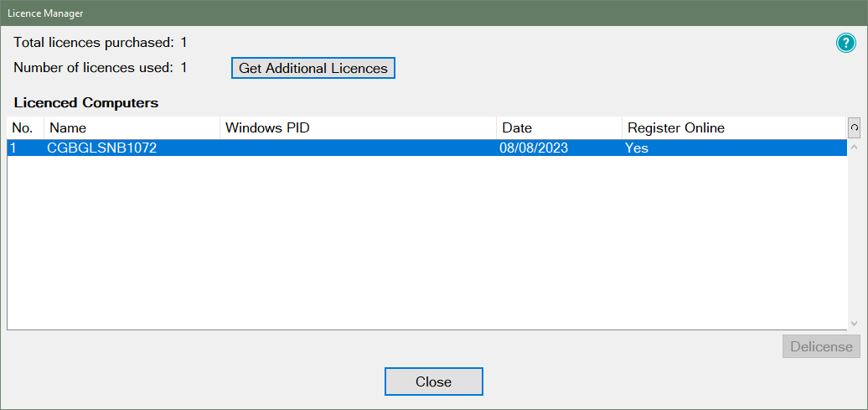Click the scrollbar up arrow

[x=854, y=148]
